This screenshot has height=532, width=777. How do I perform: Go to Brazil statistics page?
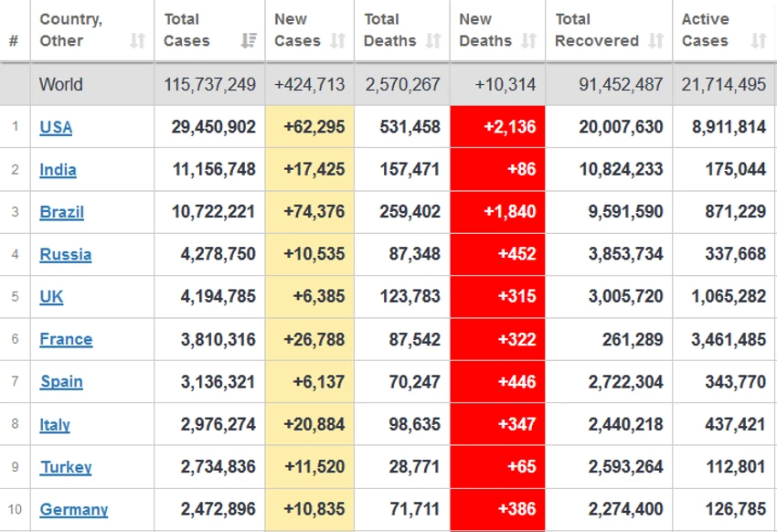pyautogui.click(x=62, y=212)
